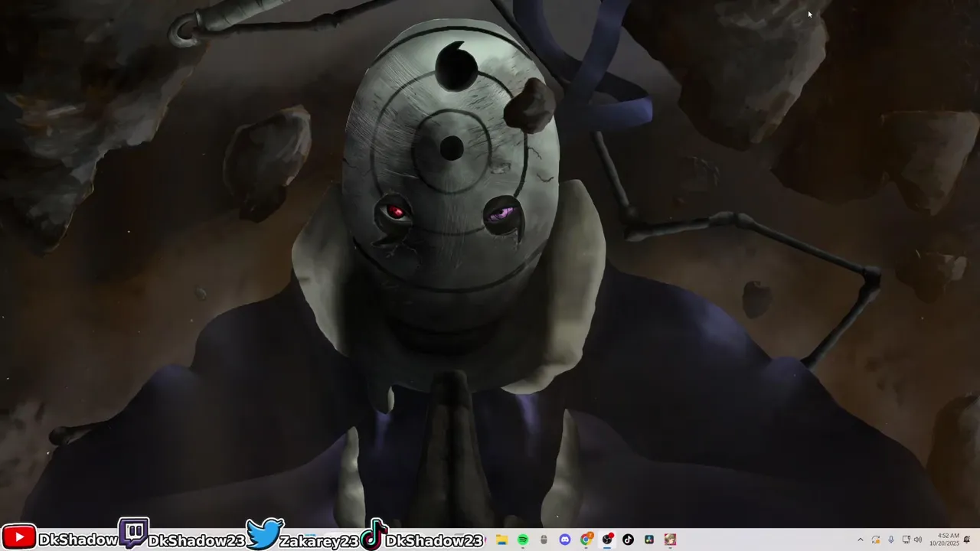
Task: Open network settings from the tray
Action: 906,540
